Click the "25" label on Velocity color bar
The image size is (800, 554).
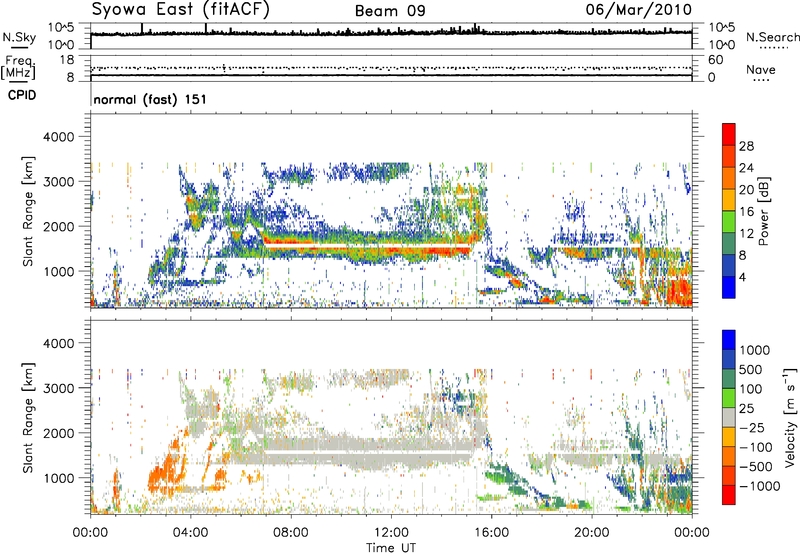747,409
